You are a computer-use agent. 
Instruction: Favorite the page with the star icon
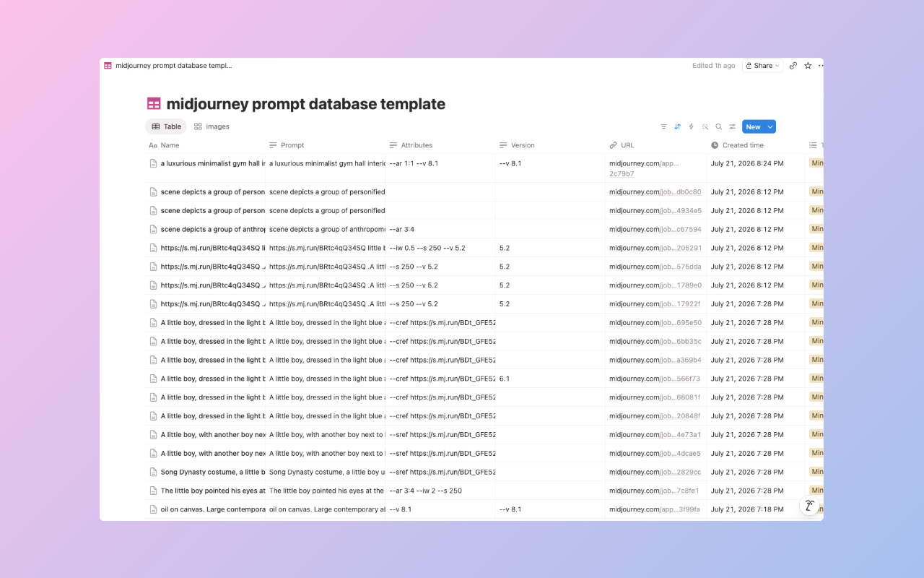808,66
